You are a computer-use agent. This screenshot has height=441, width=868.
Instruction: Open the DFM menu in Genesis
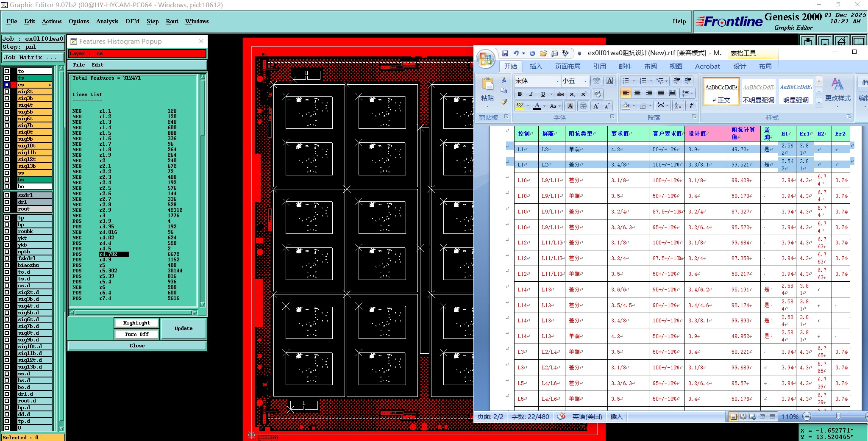[x=133, y=21]
